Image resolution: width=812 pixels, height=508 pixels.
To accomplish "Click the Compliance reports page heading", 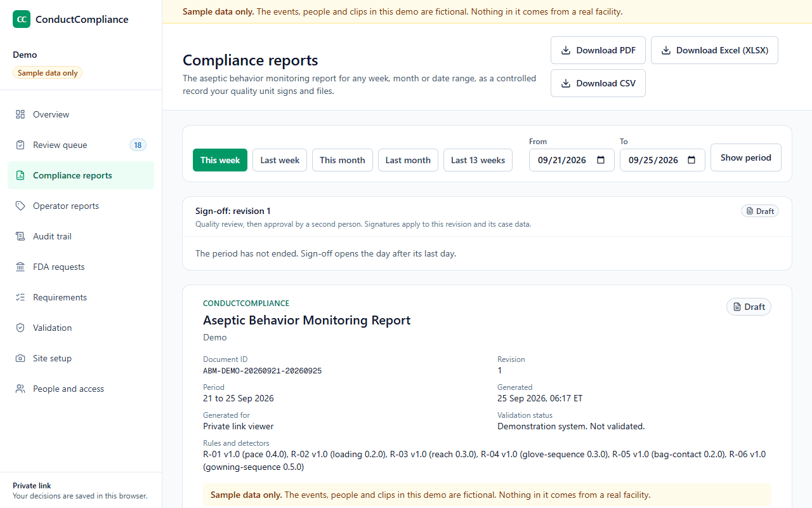I will (251, 60).
